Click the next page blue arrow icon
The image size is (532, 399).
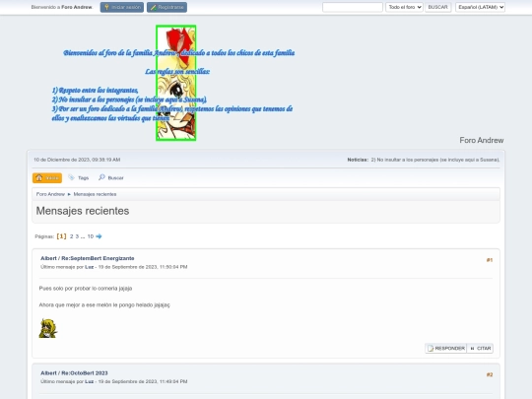pyautogui.click(x=99, y=236)
